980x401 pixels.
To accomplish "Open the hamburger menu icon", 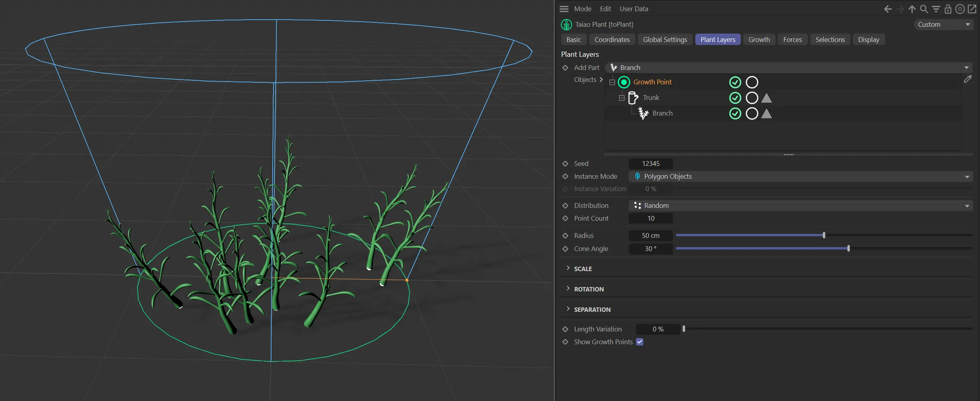I will [564, 9].
